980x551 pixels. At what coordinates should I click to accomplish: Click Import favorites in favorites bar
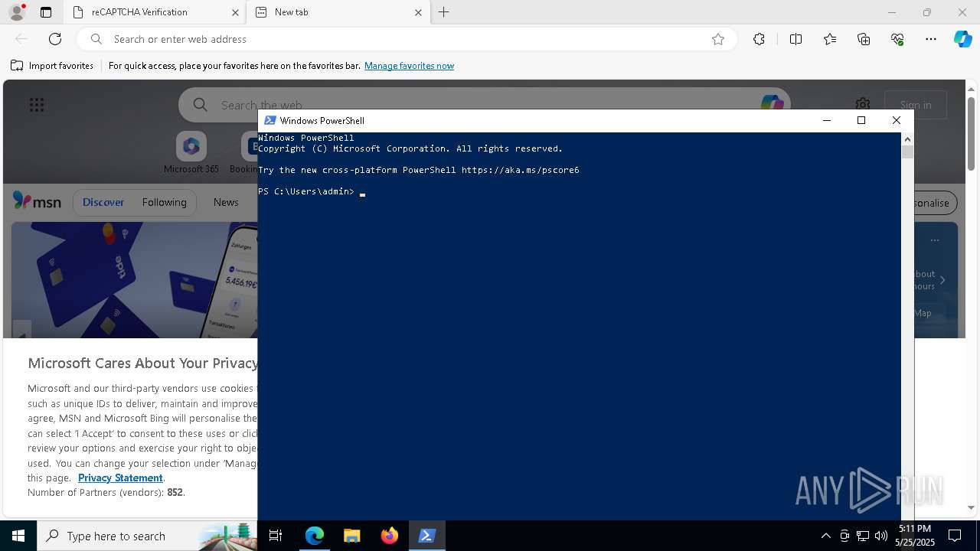pyautogui.click(x=52, y=66)
